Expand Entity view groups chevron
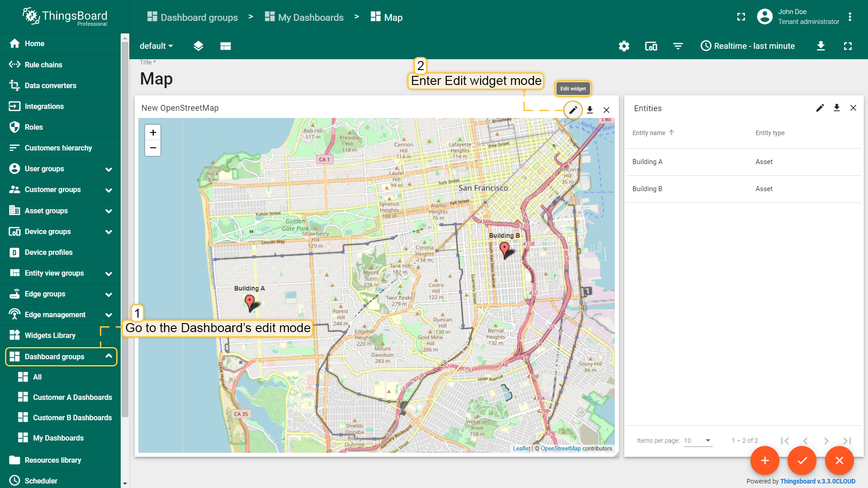Viewport: 868px width, 488px height. pos(108,274)
